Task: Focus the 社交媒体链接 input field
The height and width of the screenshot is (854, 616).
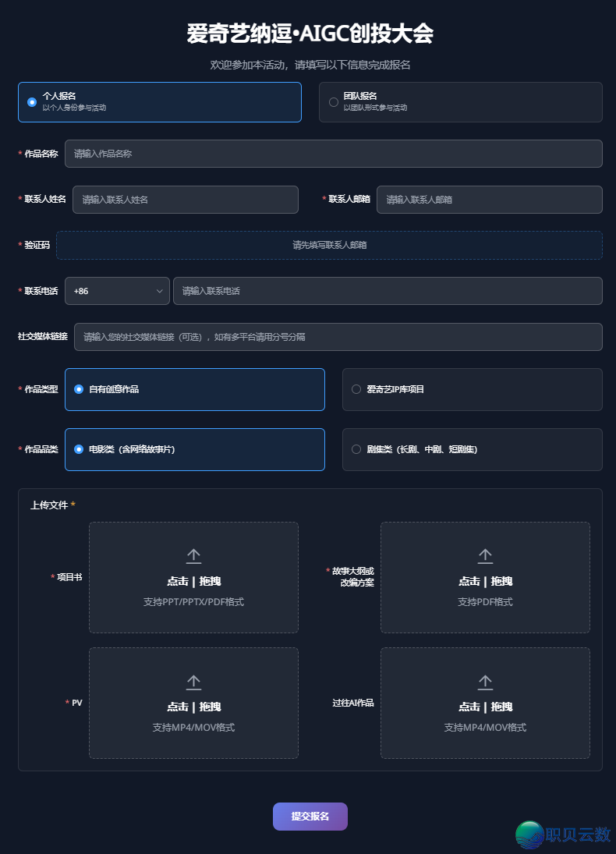Action: (338, 337)
